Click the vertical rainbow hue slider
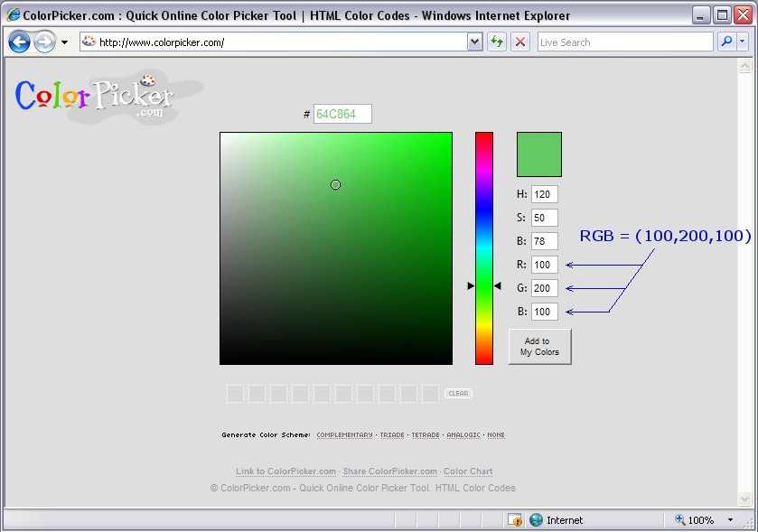This screenshot has height=532, width=758. click(484, 248)
